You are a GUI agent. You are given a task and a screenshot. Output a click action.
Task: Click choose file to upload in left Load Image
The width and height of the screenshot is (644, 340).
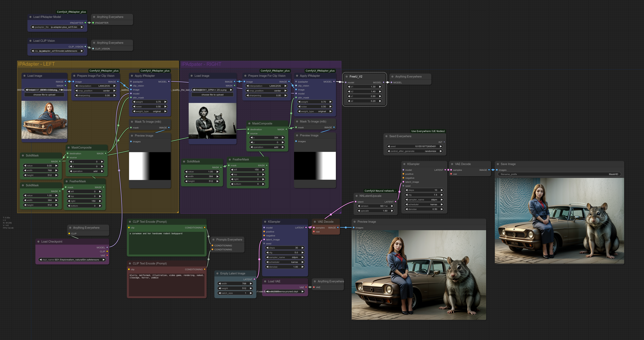44,95
